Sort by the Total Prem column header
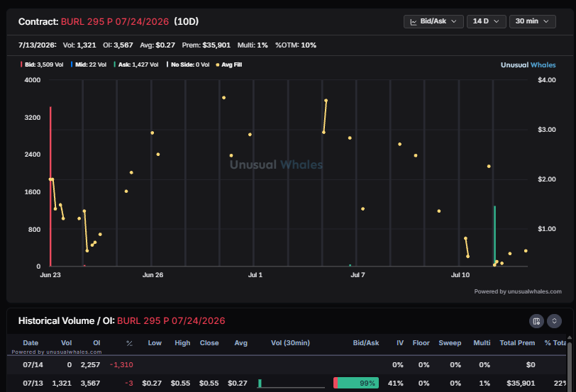This screenshot has height=392, width=576. coord(517,343)
